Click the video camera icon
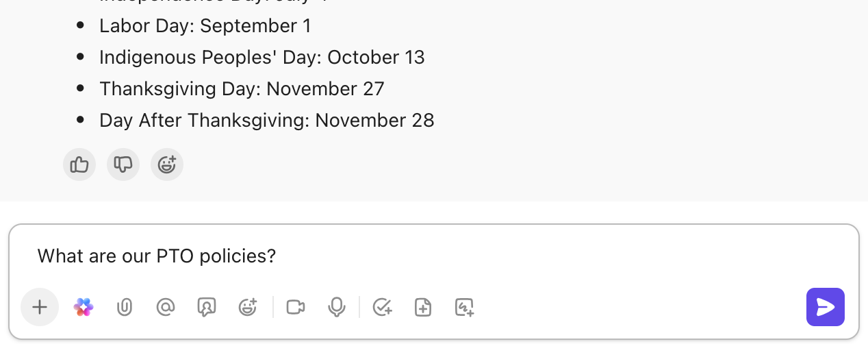The height and width of the screenshot is (344, 868). (x=296, y=307)
